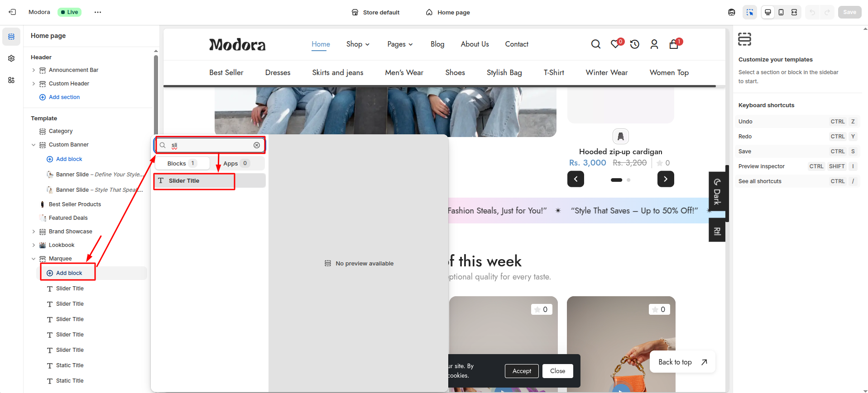The image size is (868, 393).
Task: Switch to mobile preview view
Action: coord(781,12)
